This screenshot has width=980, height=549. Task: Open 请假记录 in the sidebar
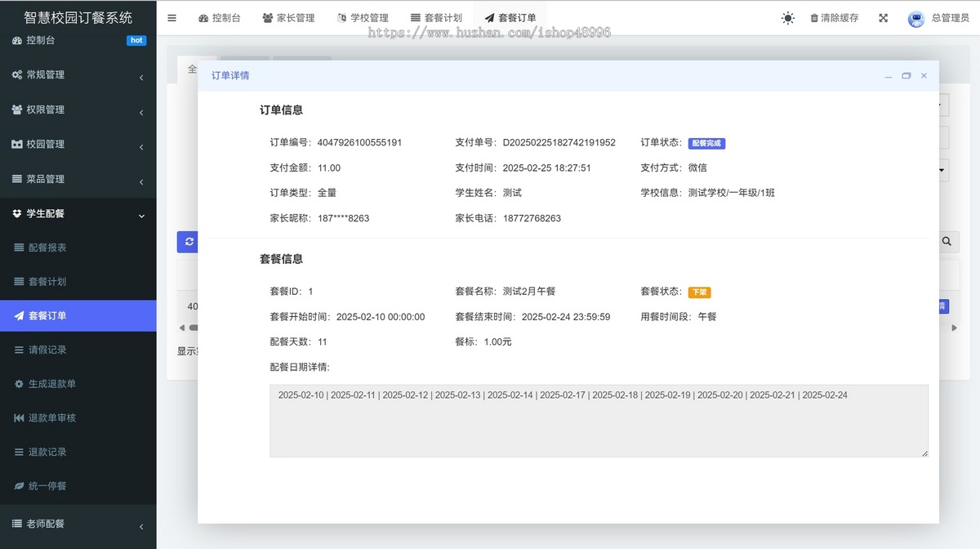pyautogui.click(x=78, y=350)
